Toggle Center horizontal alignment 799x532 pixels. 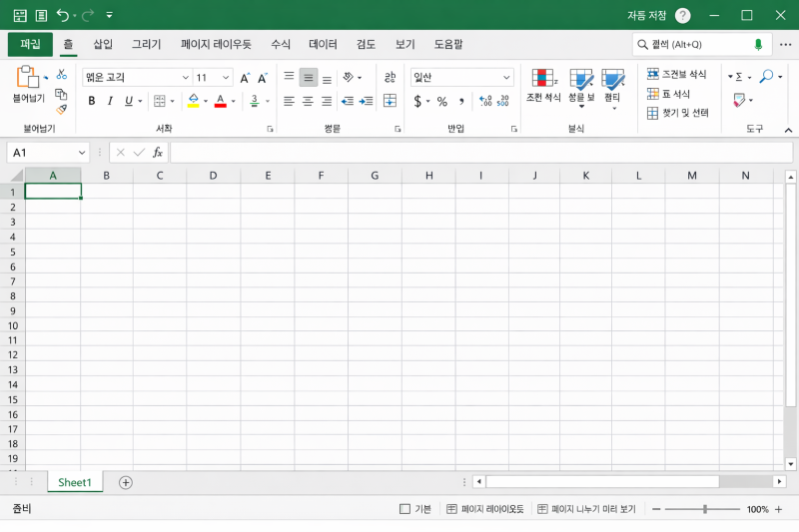tap(308, 101)
